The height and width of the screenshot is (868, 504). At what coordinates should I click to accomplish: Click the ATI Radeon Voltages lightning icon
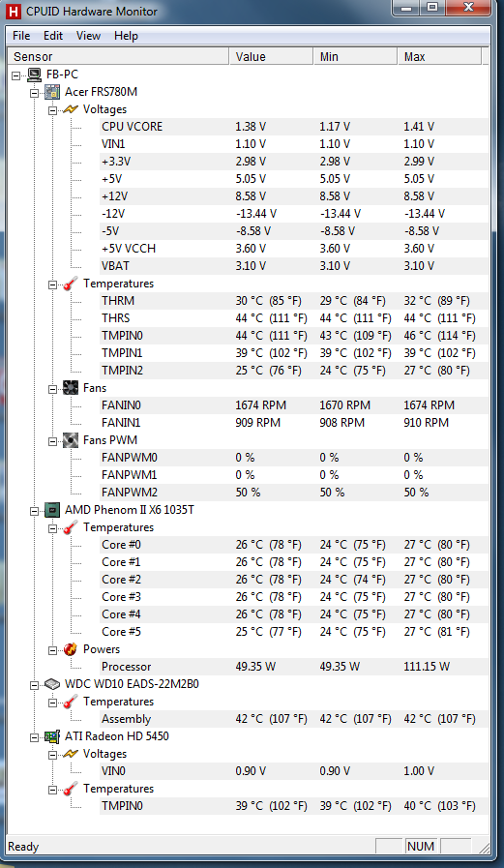point(71,754)
